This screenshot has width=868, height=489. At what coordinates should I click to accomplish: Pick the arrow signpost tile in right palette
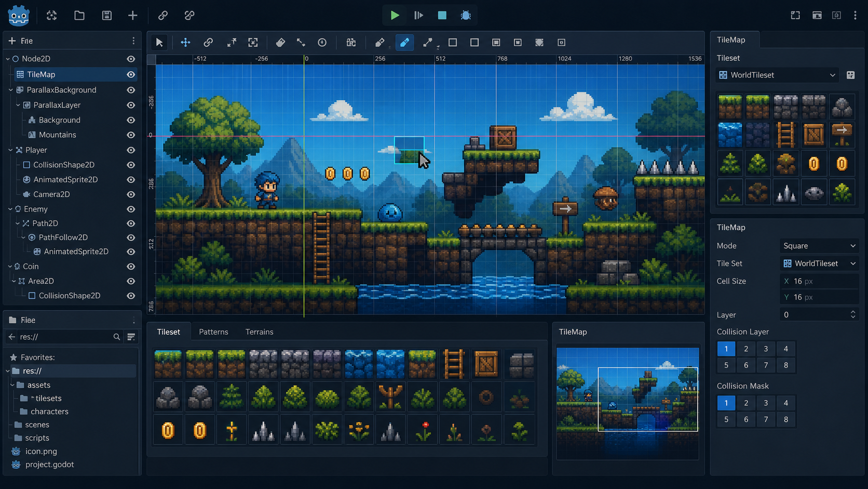[x=842, y=134]
